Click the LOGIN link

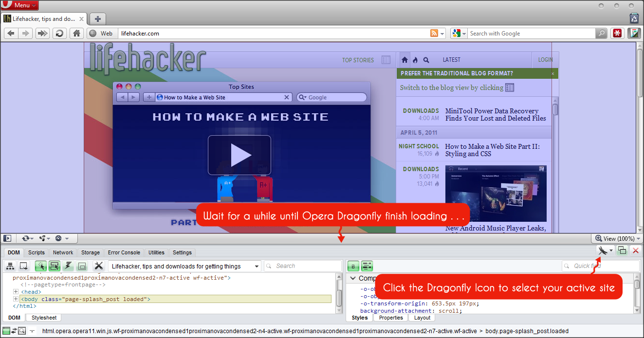(545, 60)
